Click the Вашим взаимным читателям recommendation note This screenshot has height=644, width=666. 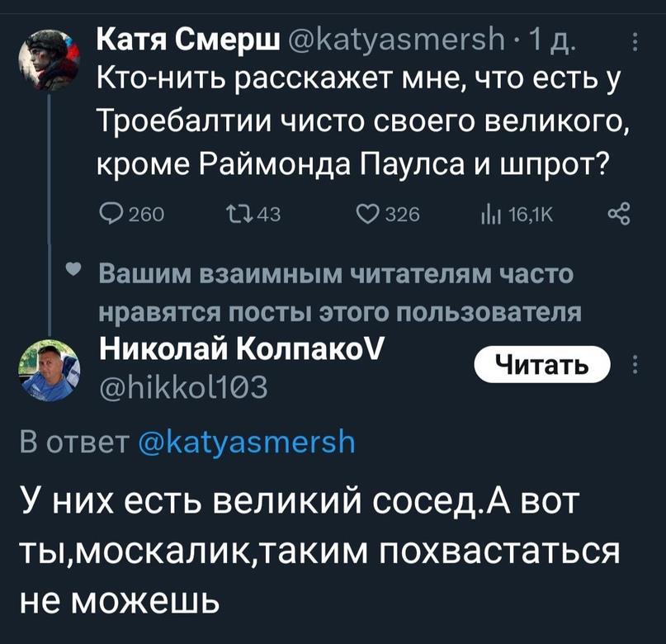pyautogui.click(x=339, y=292)
